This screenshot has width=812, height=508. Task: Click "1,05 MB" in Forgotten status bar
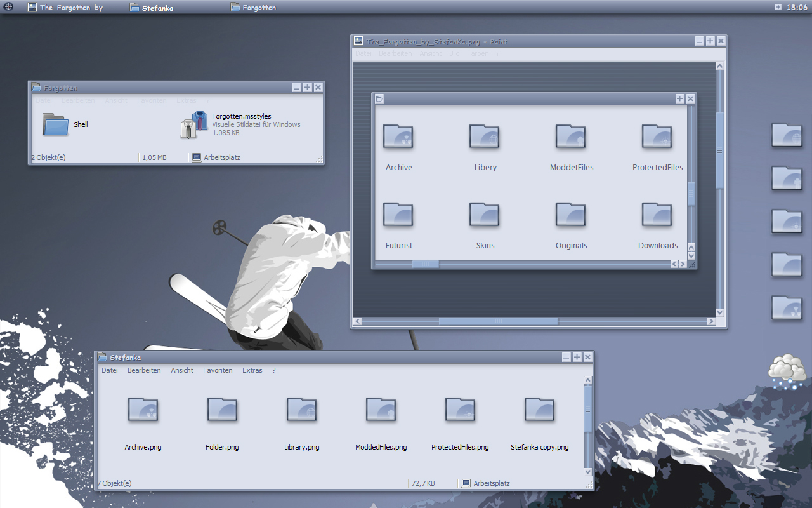pyautogui.click(x=154, y=157)
